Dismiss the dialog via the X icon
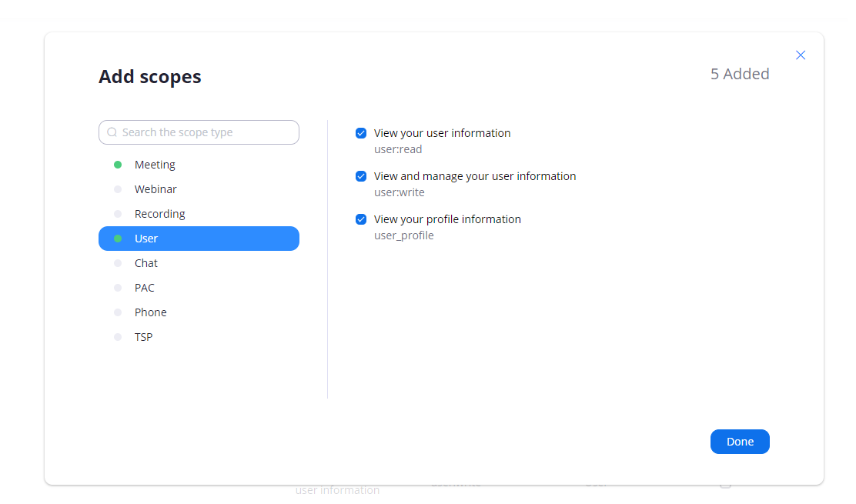Screen dimensions: 856x504 coord(801,55)
